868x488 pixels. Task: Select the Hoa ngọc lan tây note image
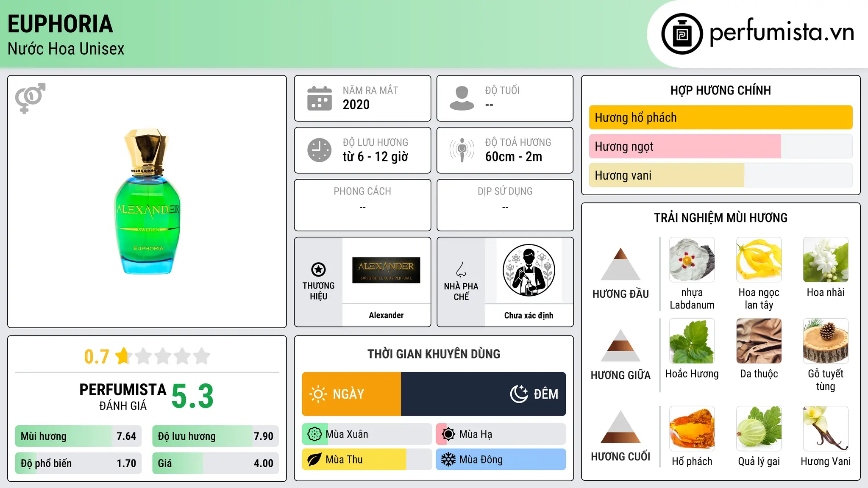(x=759, y=260)
